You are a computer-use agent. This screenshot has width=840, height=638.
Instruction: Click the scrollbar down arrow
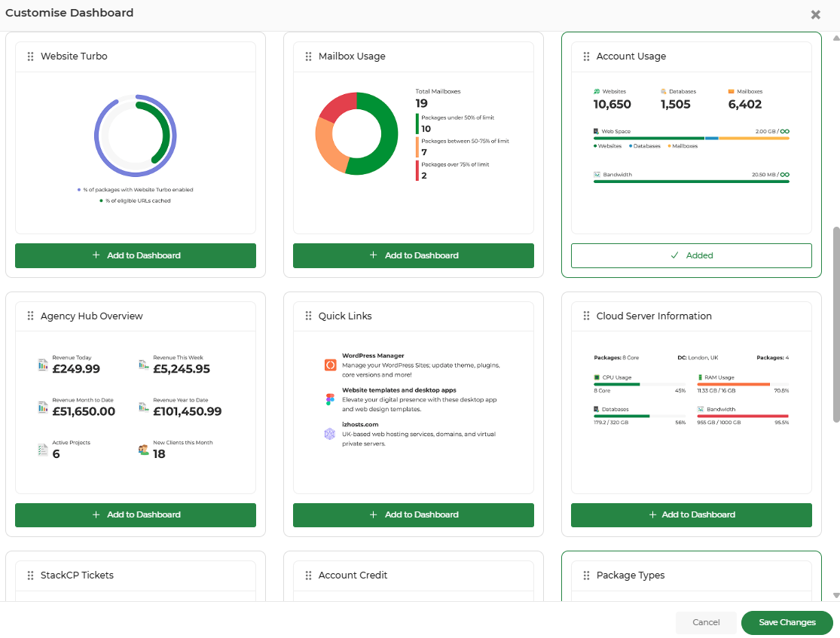pyautogui.click(x=835, y=595)
